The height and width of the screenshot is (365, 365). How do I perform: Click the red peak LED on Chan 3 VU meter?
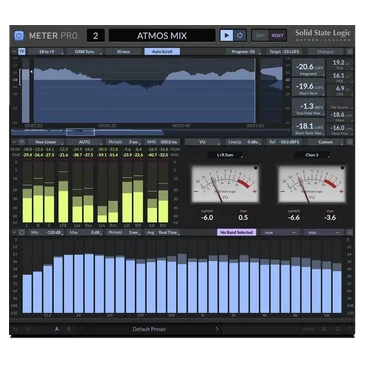coord(342,168)
